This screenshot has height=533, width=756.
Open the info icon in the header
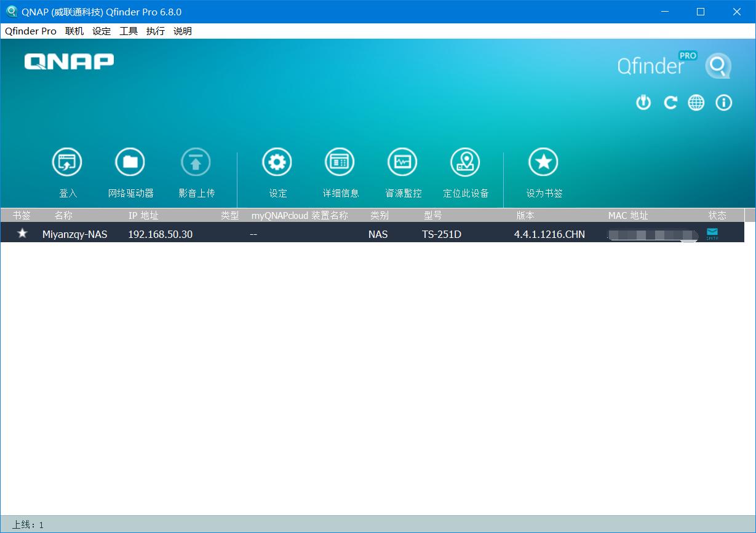(x=723, y=103)
